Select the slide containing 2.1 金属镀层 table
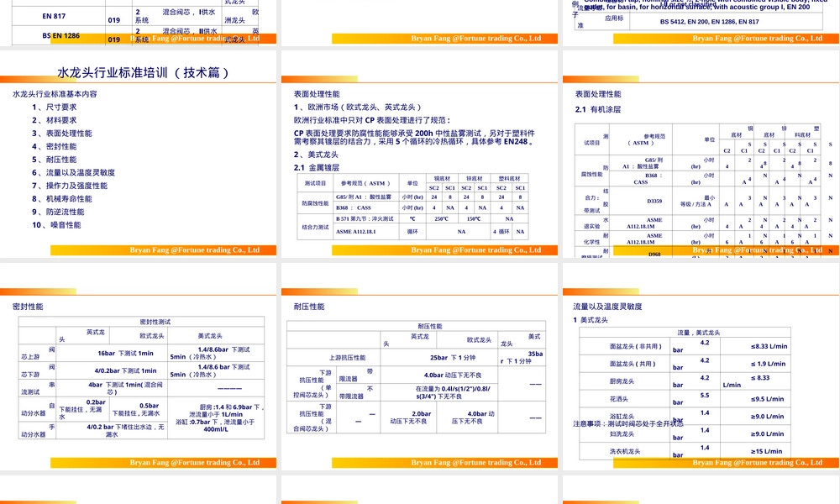Viewport: 840px width, 504px height. click(419, 154)
